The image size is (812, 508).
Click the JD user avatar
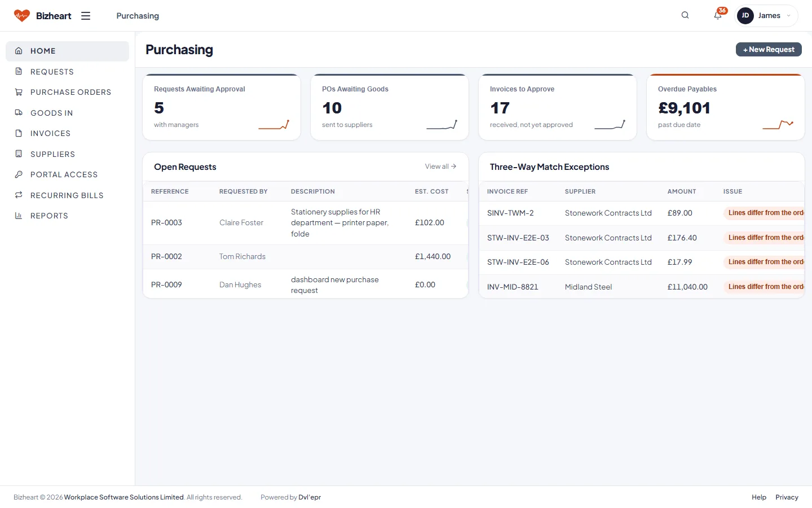pyautogui.click(x=745, y=16)
